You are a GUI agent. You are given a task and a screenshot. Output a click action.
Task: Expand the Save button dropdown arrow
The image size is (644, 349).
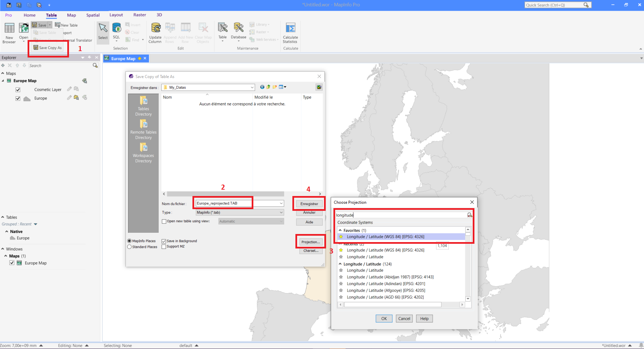point(50,25)
